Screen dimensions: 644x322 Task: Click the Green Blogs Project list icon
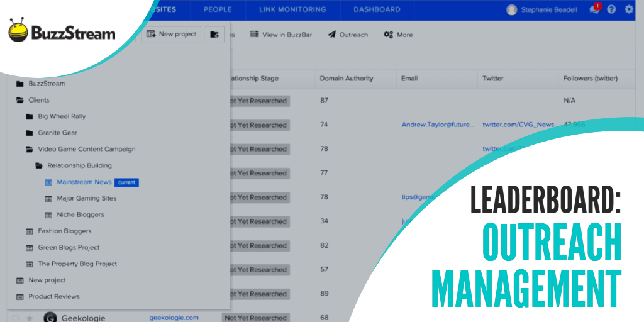29,248
